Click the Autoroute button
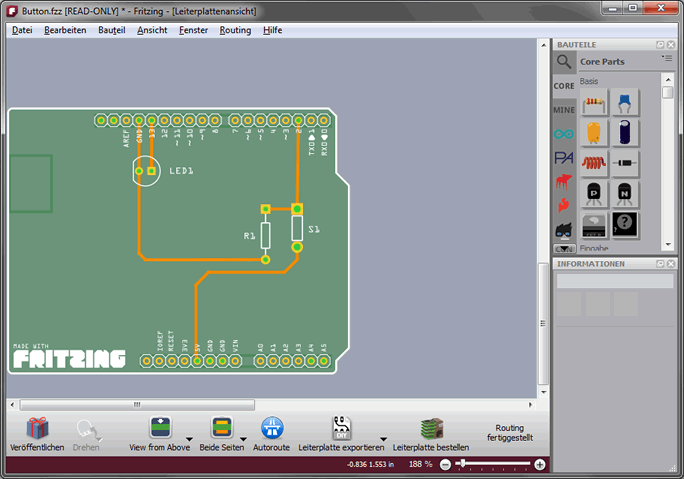Image resolution: width=684 pixels, height=479 pixels. 271,428
